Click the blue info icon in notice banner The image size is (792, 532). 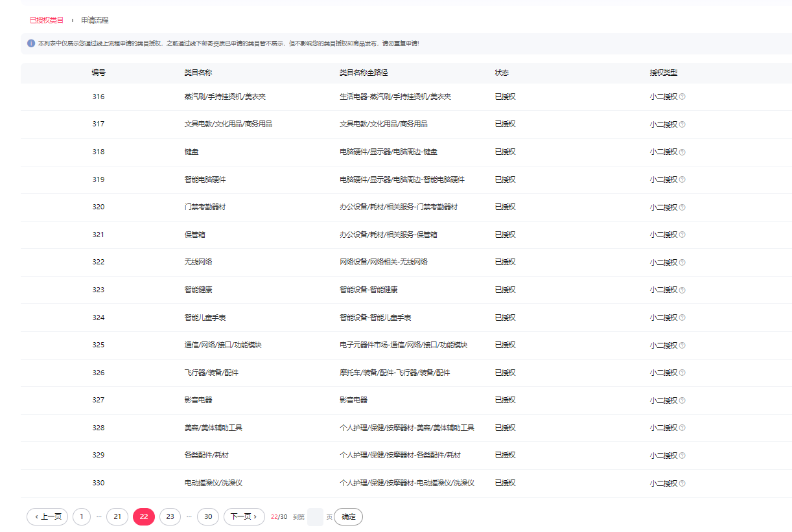pos(31,43)
